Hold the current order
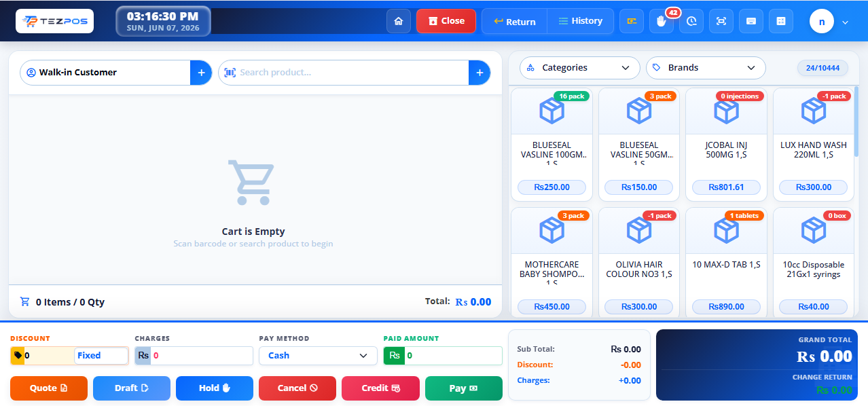868x406 pixels. [x=215, y=388]
